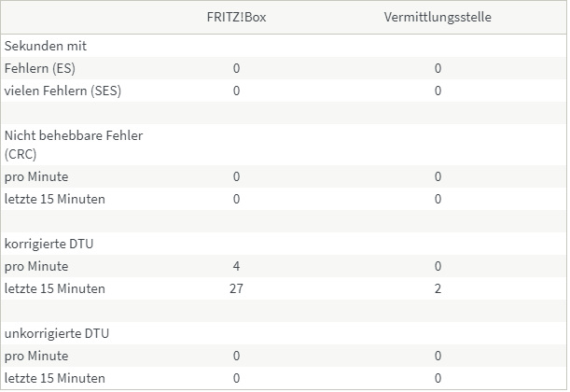Click the 'korrigierte DTU' section heading

coord(49,244)
